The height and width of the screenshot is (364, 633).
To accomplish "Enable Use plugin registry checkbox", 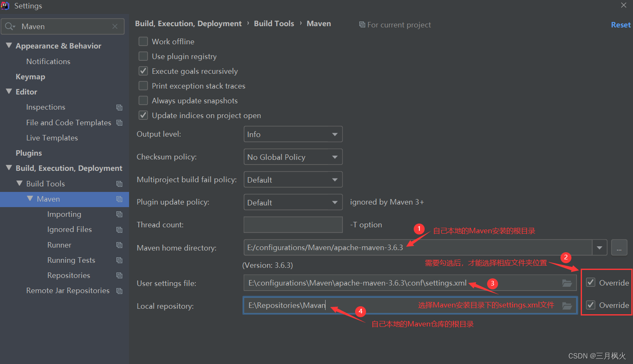I will [143, 56].
